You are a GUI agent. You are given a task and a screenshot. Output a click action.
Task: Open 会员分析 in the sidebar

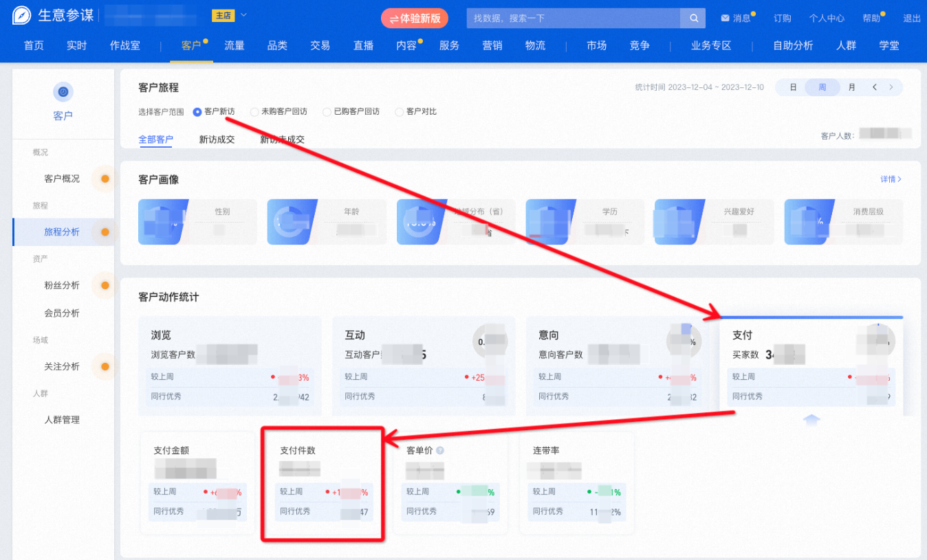click(62, 313)
